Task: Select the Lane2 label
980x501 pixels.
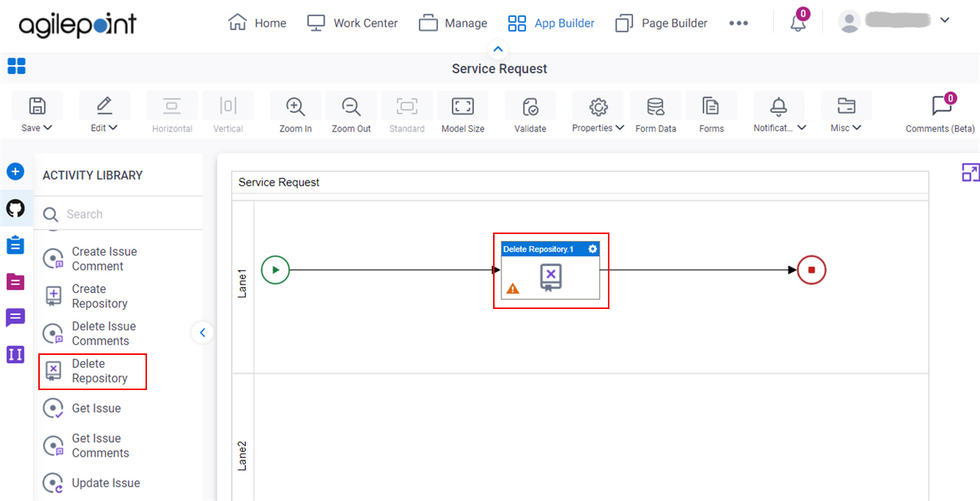Action: tap(242, 455)
